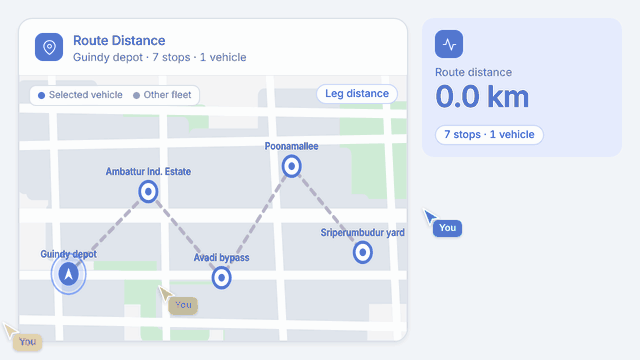Select the Guindy depot navigation marker
Image resolution: width=640 pixels, height=360 pixels.
(69, 274)
